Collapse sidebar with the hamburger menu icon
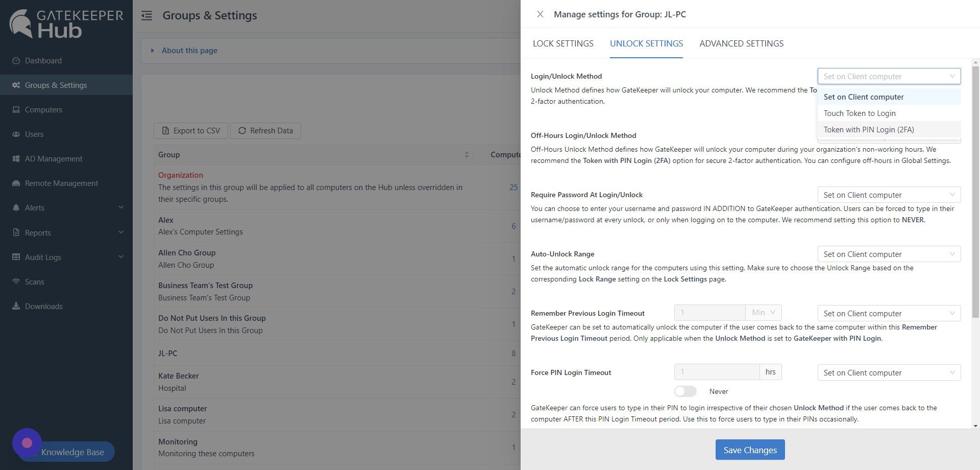 (147, 15)
